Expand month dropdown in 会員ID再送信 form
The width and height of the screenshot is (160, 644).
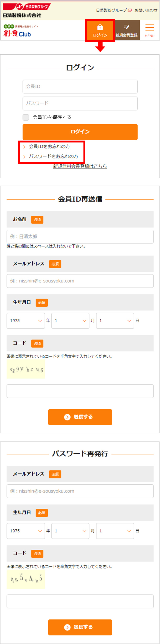point(70,321)
